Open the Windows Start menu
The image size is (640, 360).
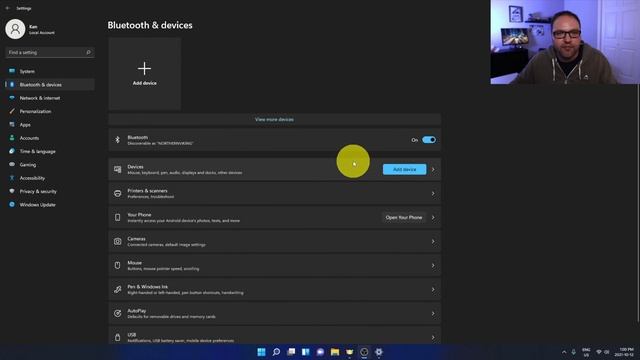pyautogui.click(x=262, y=352)
